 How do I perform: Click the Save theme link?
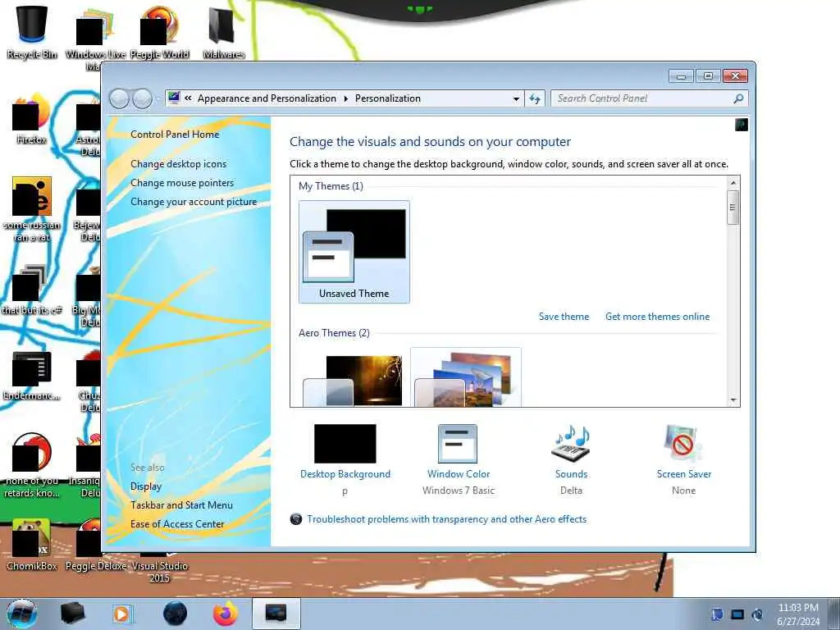tap(564, 317)
